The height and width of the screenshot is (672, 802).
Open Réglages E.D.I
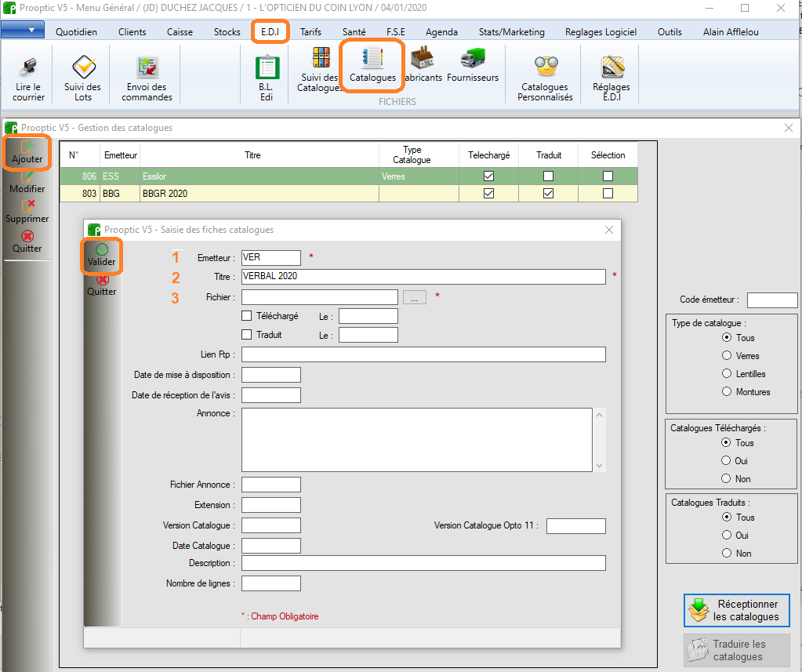click(611, 78)
